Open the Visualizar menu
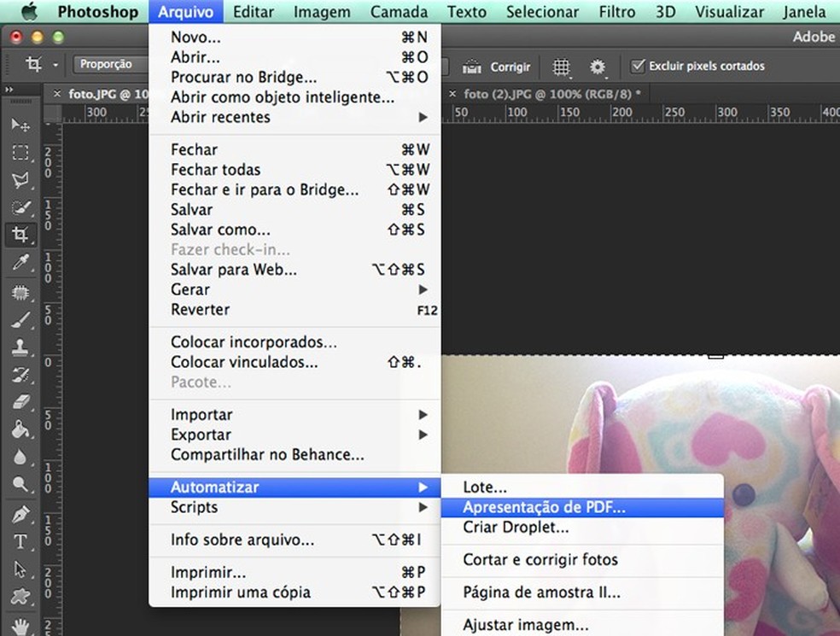 point(729,11)
